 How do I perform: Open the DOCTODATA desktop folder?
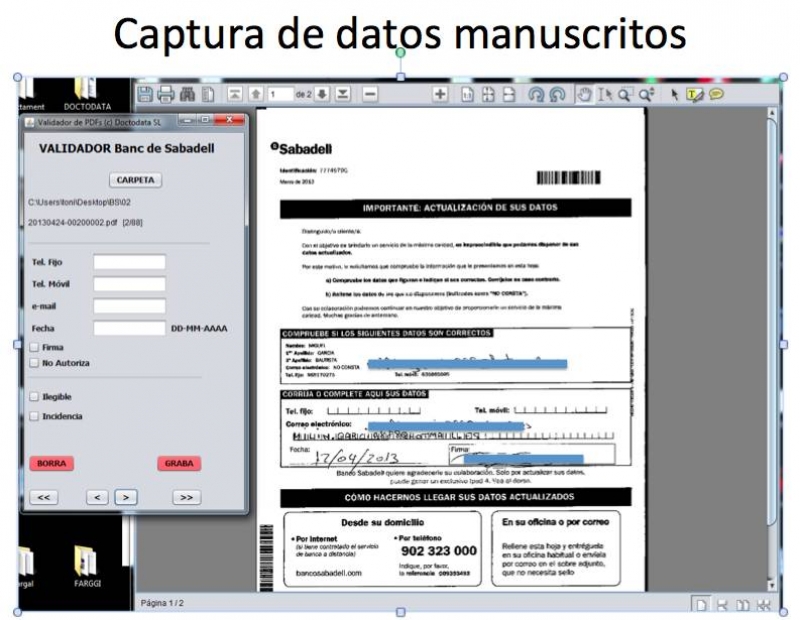click(x=87, y=93)
